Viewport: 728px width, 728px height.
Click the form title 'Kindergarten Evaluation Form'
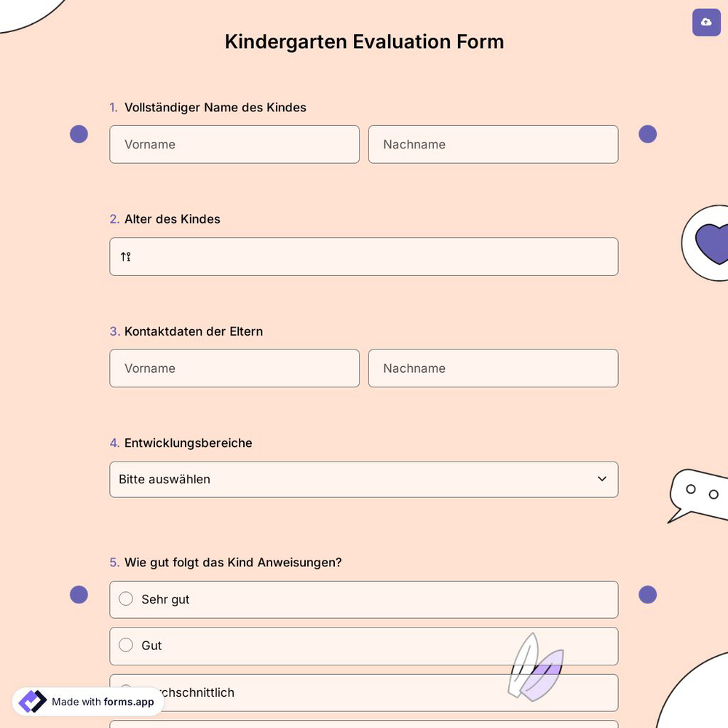(364, 41)
